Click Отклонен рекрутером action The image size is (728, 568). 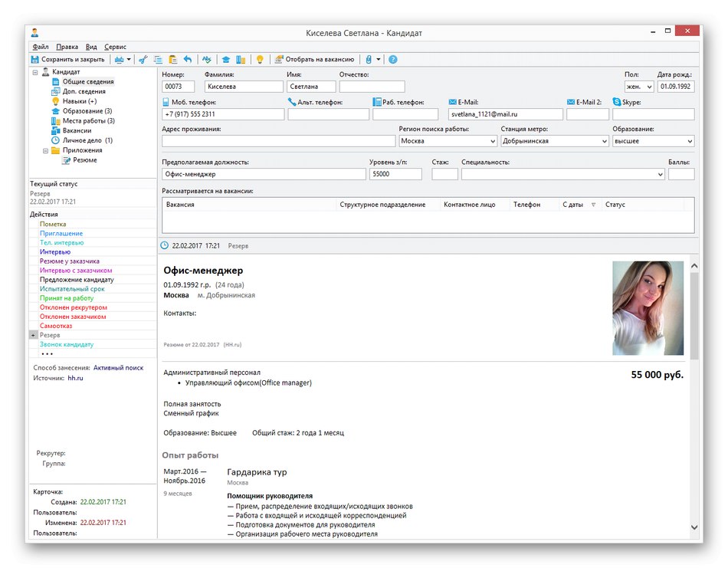click(x=74, y=307)
